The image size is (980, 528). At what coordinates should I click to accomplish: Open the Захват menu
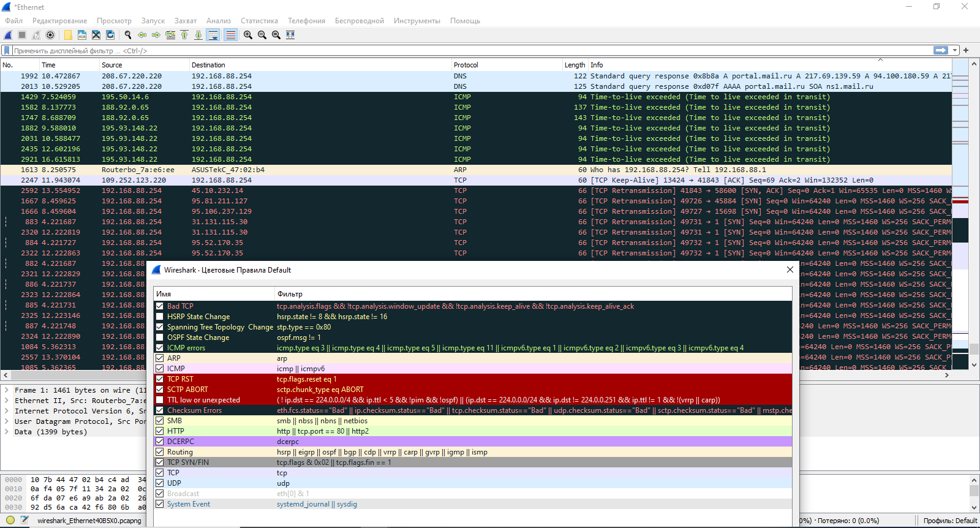point(186,21)
